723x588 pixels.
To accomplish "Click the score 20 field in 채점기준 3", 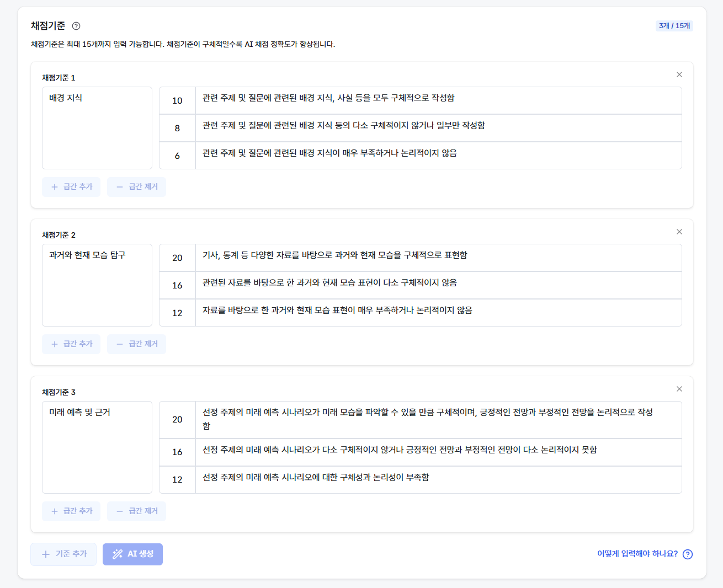I will point(177,420).
